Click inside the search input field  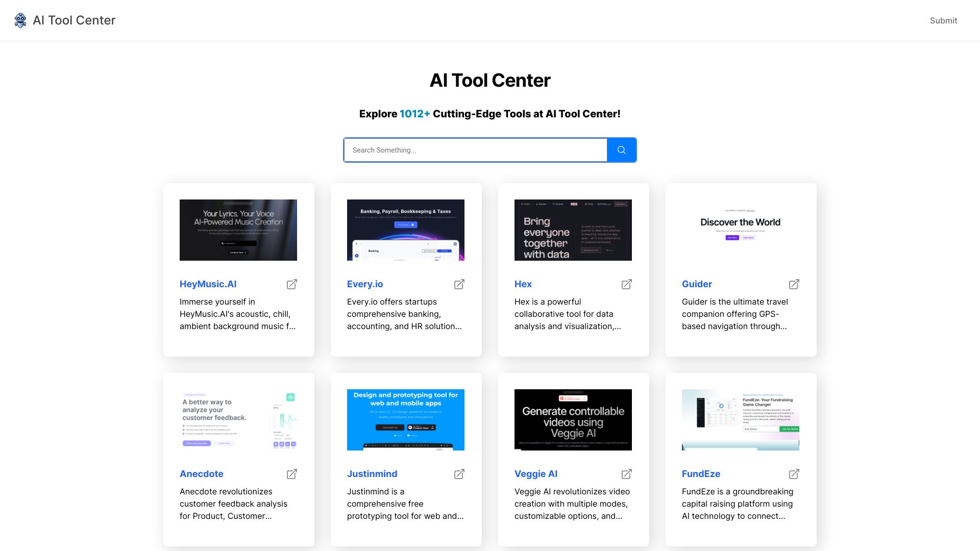tap(475, 149)
